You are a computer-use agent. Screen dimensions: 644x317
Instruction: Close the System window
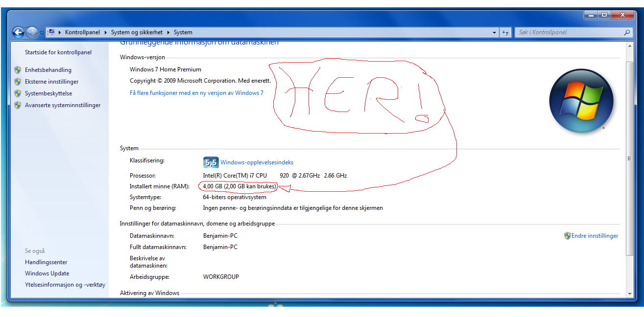[x=622, y=15]
